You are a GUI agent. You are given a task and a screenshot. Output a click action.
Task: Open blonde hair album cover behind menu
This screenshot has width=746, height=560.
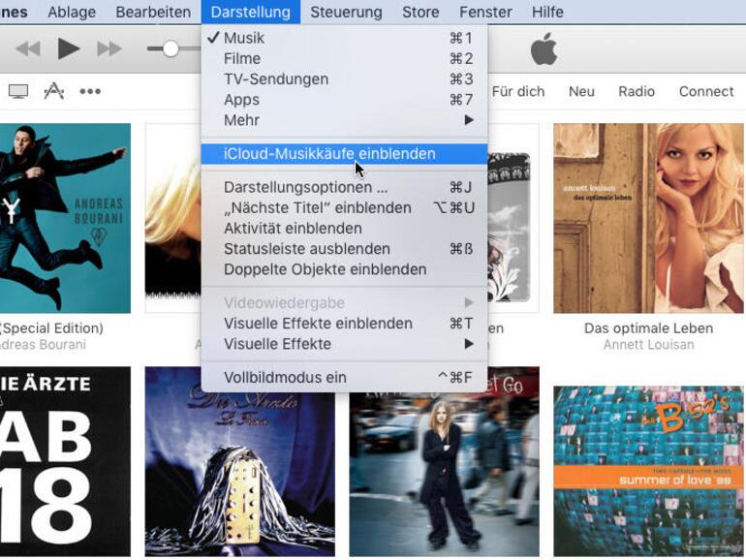point(173,218)
